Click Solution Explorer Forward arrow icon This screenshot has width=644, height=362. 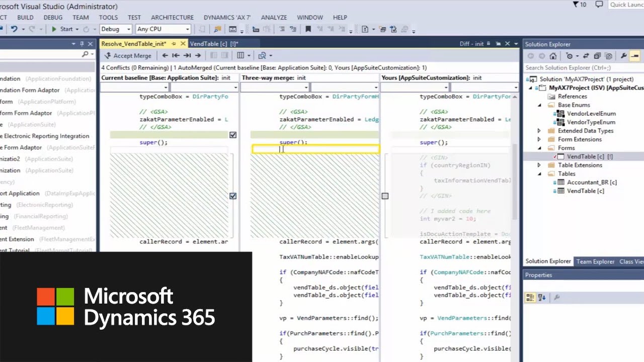(542, 56)
